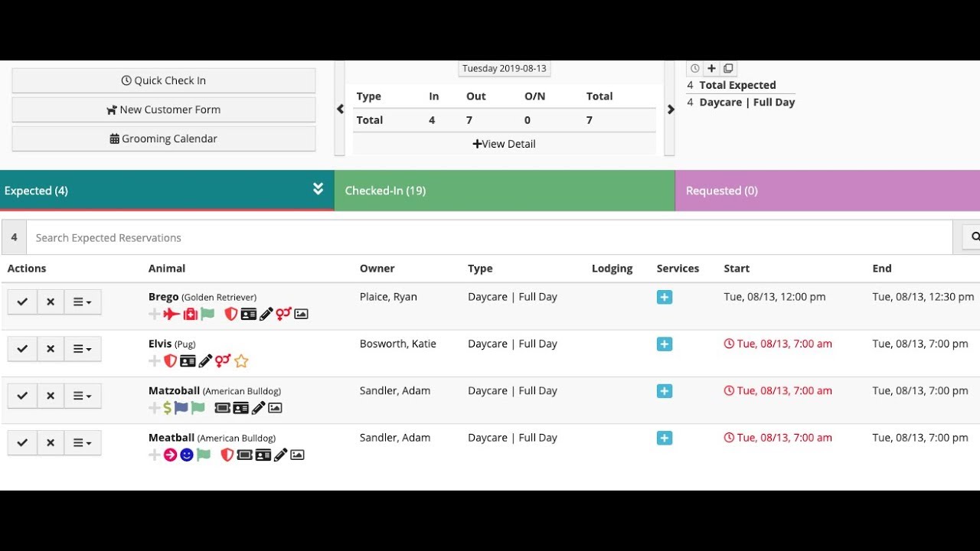The width and height of the screenshot is (980, 551).
Task: Click Meatball's red shield icon
Action: click(227, 455)
